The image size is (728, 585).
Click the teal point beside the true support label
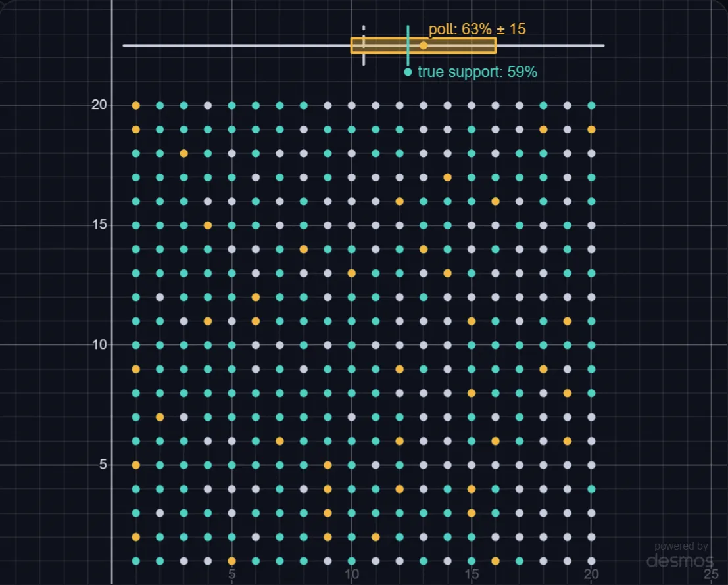pyautogui.click(x=408, y=72)
